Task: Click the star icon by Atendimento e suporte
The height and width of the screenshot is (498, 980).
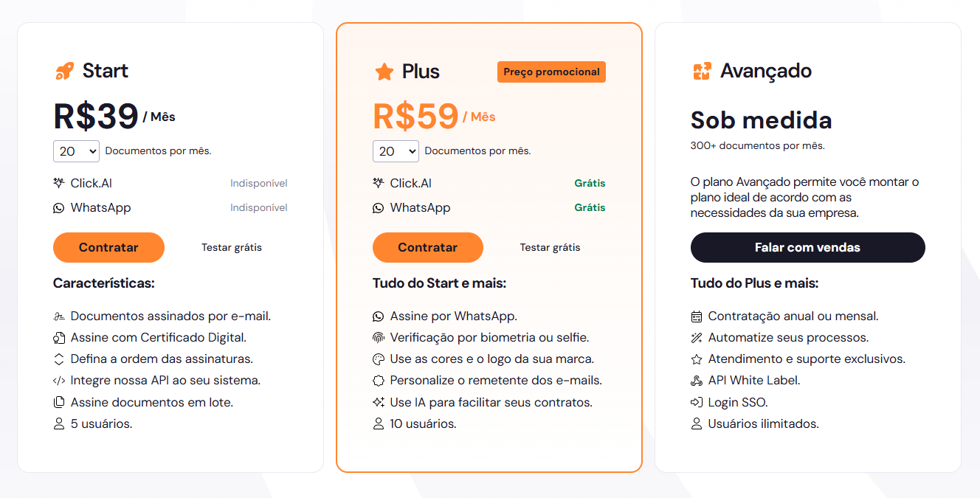Action: coord(697,359)
